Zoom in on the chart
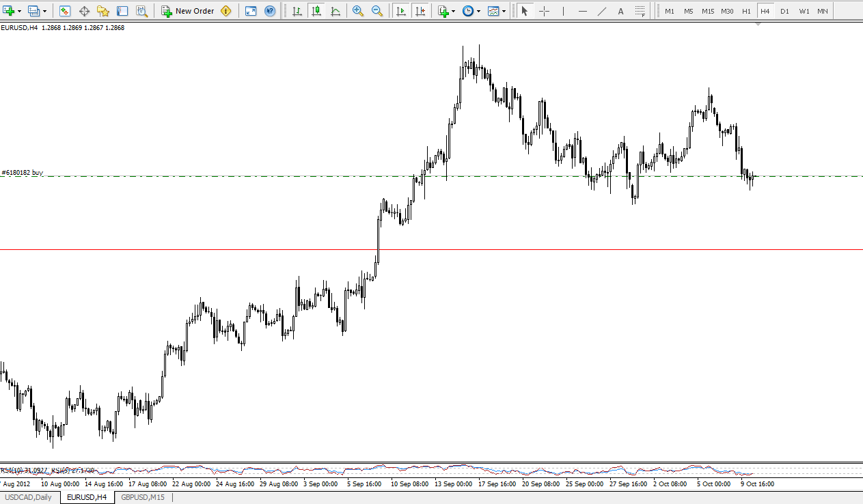 (358, 11)
